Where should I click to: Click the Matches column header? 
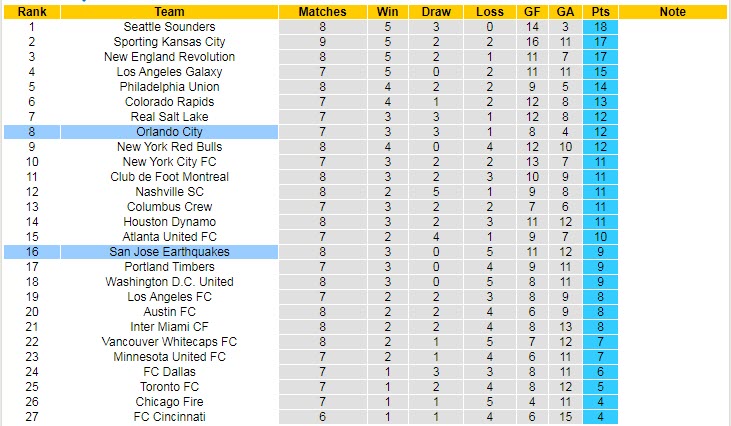[x=323, y=12]
